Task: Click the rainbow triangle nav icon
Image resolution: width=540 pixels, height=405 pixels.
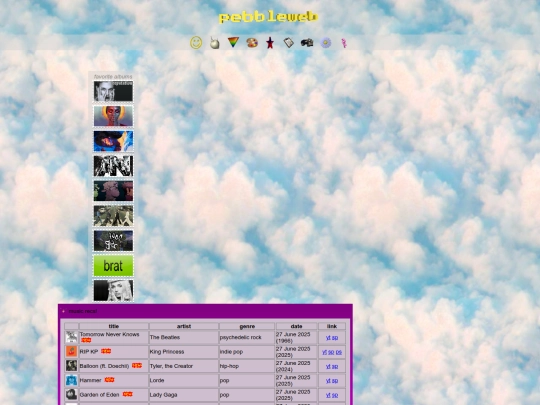Action: [233, 42]
